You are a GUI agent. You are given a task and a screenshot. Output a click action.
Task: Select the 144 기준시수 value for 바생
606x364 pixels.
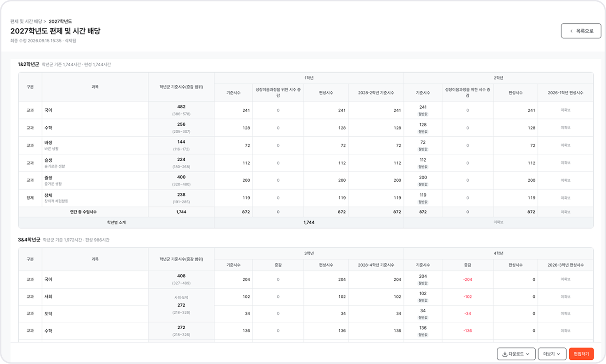point(181,142)
